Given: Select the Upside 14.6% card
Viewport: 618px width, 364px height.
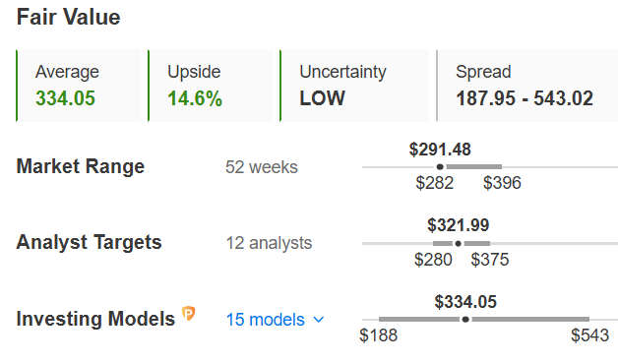Looking at the screenshot, I should pyautogui.click(x=210, y=86).
